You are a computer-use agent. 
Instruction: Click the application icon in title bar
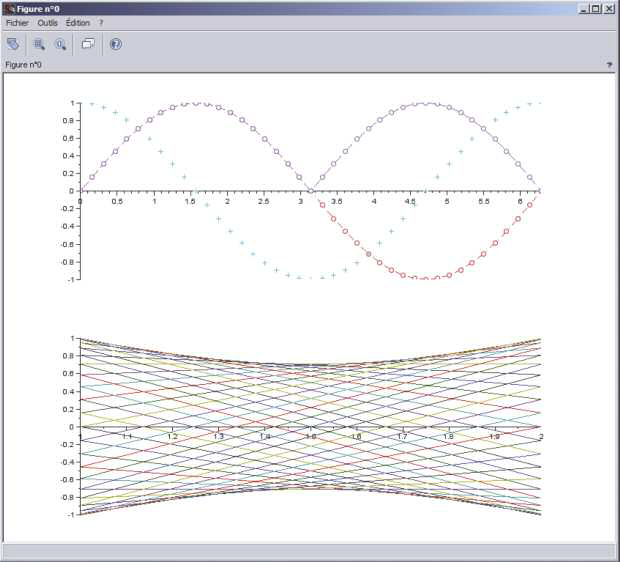[8, 8]
